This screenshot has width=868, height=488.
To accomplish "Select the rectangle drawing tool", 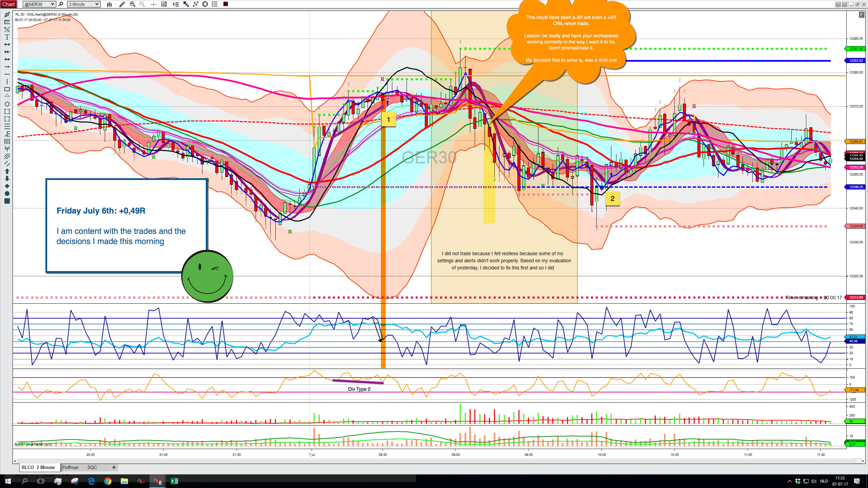I will (7, 89).
